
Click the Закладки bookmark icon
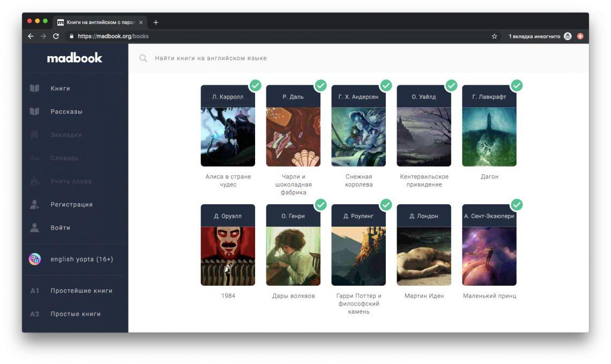coord(35,135)
